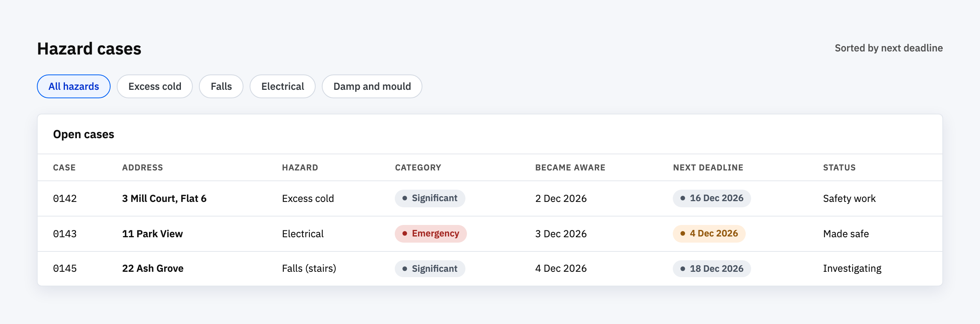Click the Status column header
980x324 pixels.
coord(839,168)
